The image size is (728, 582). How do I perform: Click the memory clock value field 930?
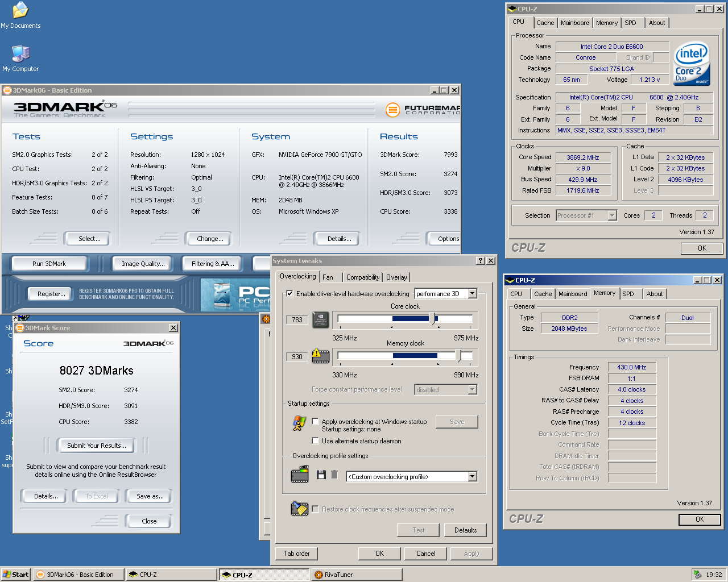297,357
